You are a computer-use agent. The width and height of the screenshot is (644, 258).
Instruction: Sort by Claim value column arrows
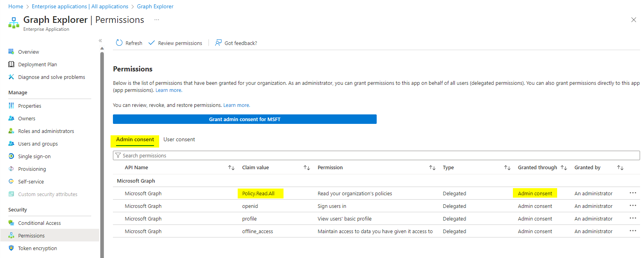(x=307, y=168)
